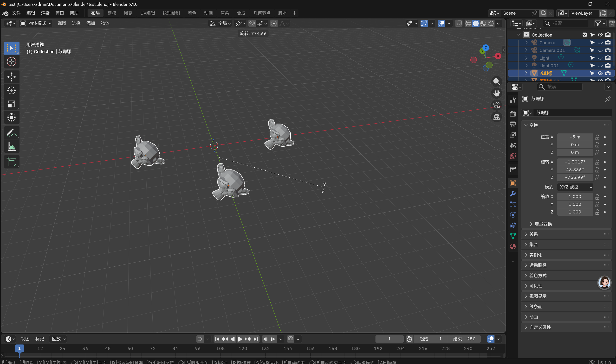This screenshot has width=616, height=364.
Task: Open the Material properties tab icon
Action: coord(513,246)
